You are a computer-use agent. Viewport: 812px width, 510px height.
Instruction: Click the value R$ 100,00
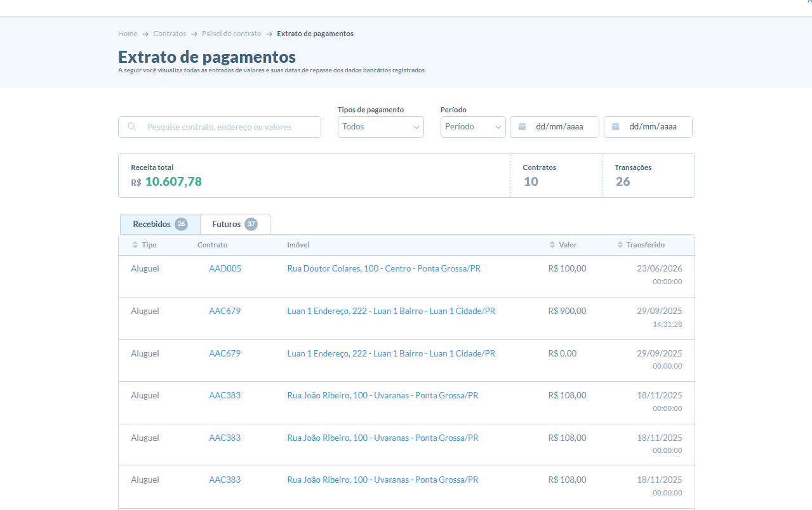(x=567, y=268)
